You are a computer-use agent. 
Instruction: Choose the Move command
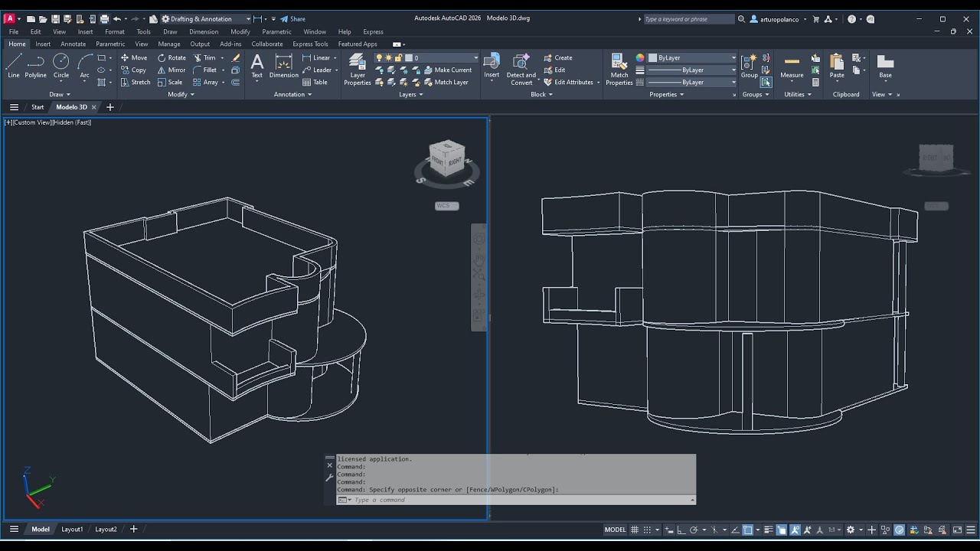133,57
